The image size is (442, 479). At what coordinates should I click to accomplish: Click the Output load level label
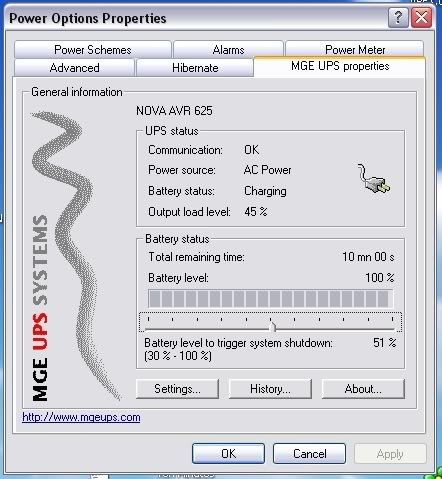pos(189,212)
